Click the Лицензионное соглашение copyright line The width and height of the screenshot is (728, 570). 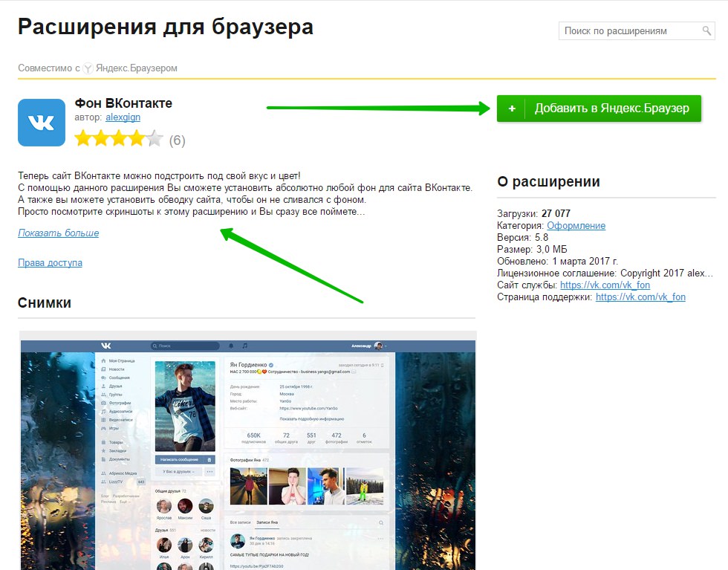pyautogui.click(x=605, y=273)
